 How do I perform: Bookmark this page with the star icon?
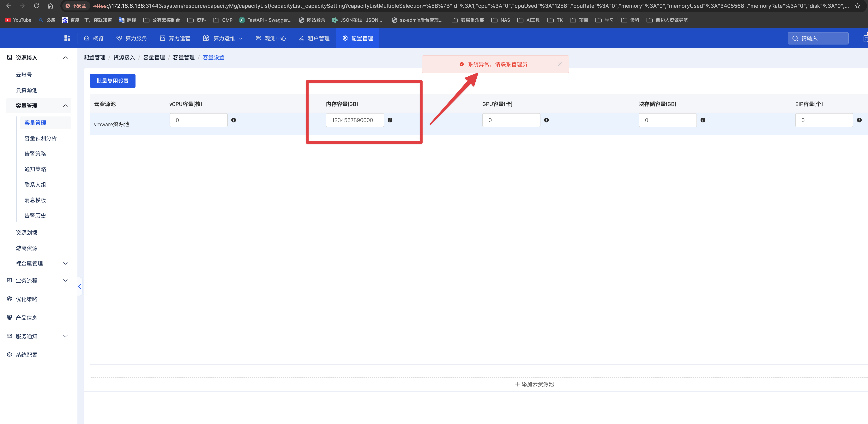pos(857,6)
